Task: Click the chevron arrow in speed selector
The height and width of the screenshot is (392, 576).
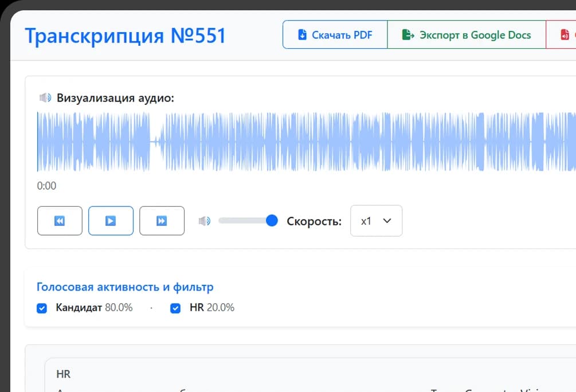Action: [x=387, y=221]
